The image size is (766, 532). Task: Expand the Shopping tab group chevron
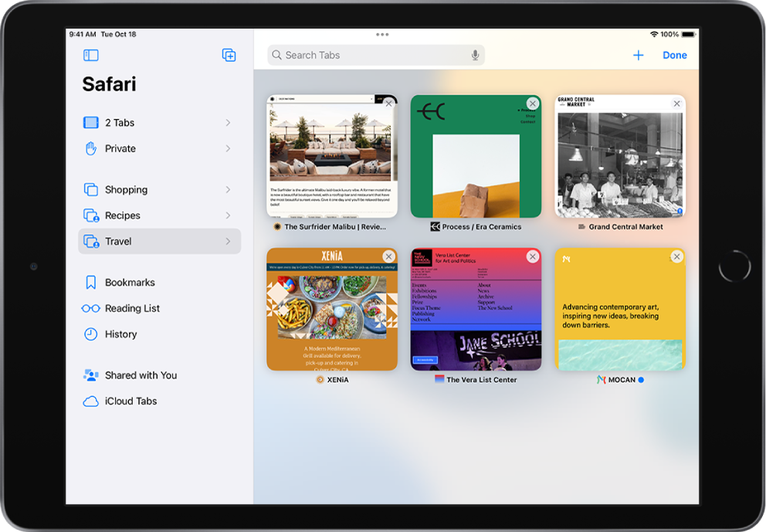tap(228, 190)
